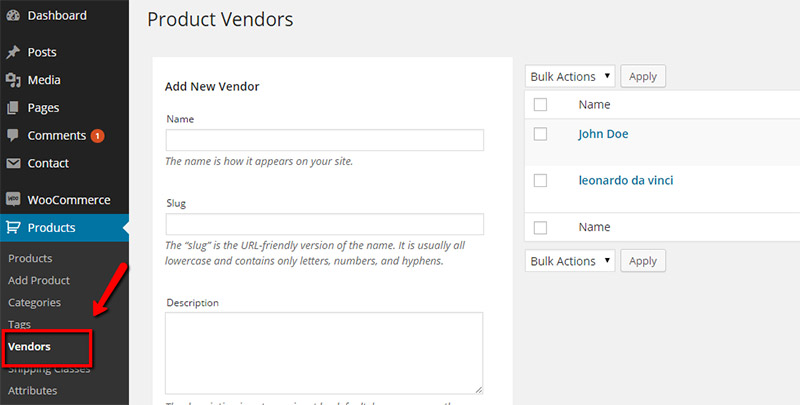Screen dimensions: 800x405
Task: Click into the Slug text field
Action: [324, 224]
